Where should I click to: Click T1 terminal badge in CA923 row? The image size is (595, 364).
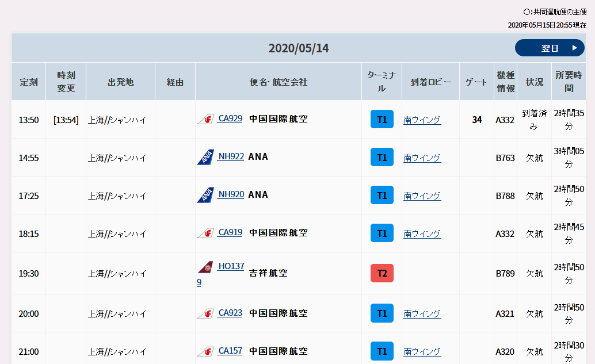(382, 313)
